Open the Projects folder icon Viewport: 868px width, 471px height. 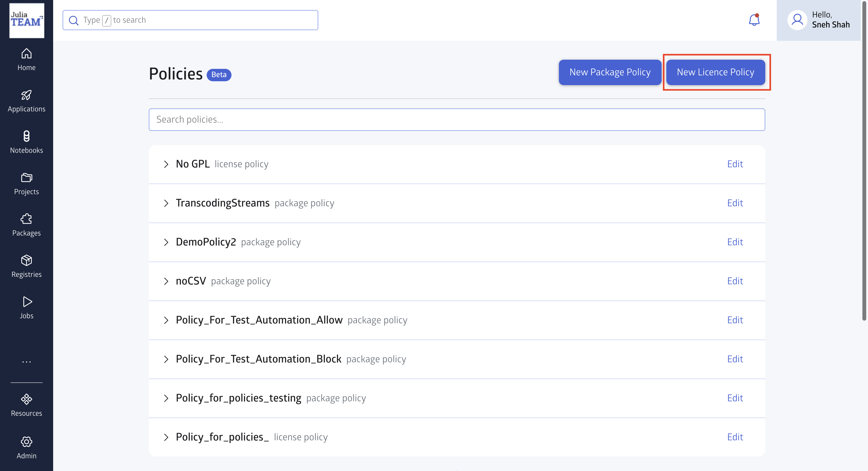point(26,183)
